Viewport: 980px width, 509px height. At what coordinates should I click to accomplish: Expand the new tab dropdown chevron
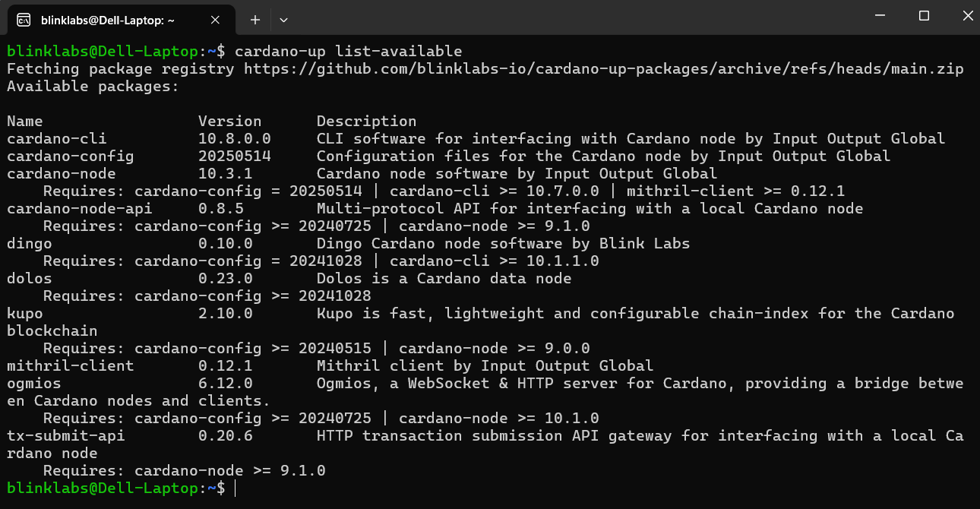pyautogui.click(x=283, y=20)
